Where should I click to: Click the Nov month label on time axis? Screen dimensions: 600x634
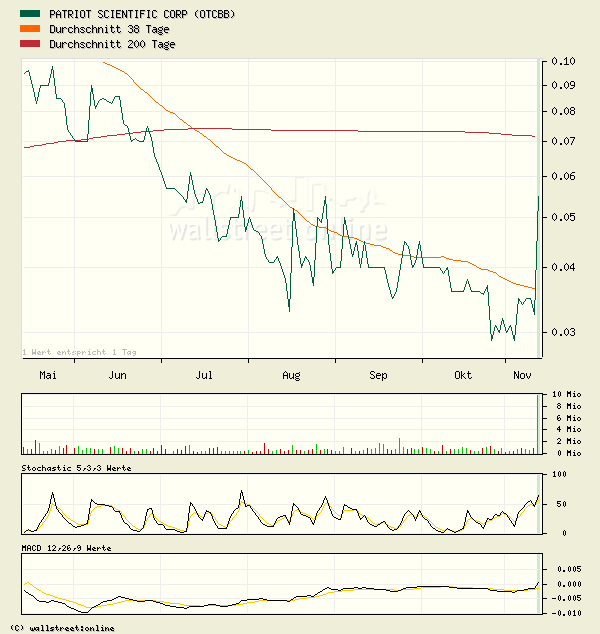pyautogui.click(x=521, y=375)
